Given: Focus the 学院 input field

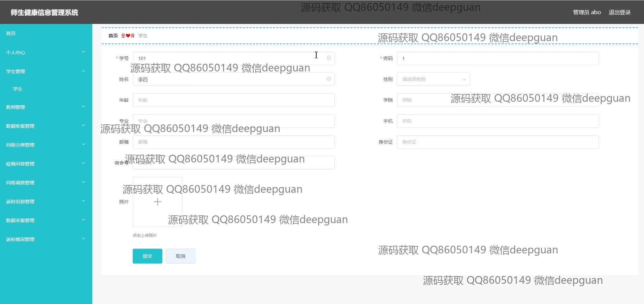Looking at the screenshot, I should [497, 100].
